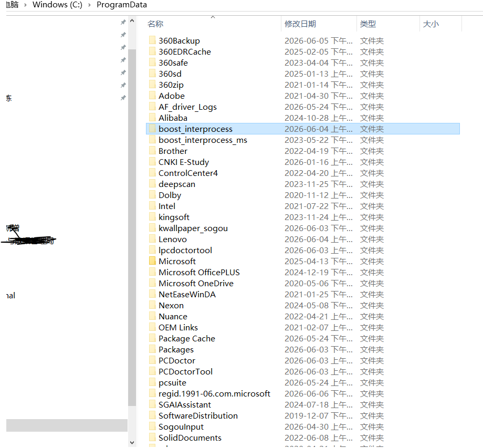Click the navigation pane vertical scrollbar thumb

[132, 227]
